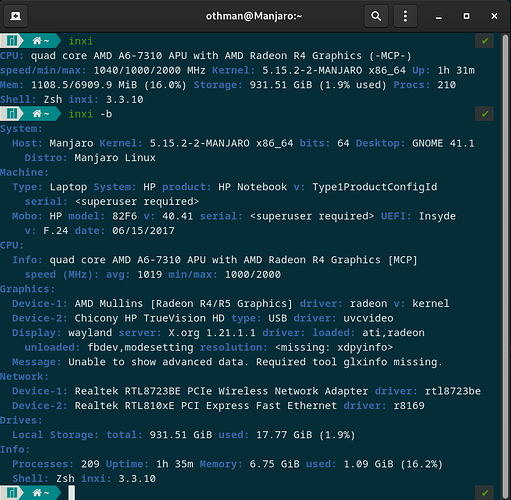Screen dimensions: 511x500
Task: Click the bottom Shell value 'Zsh'
Action: (x=65, y=479)
